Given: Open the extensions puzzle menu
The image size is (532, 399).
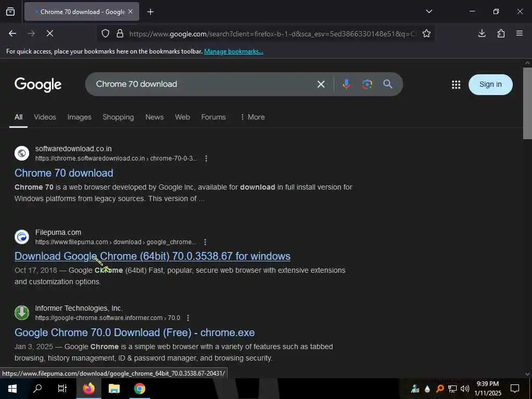Looking at the screenshot, I should point(501,33).
